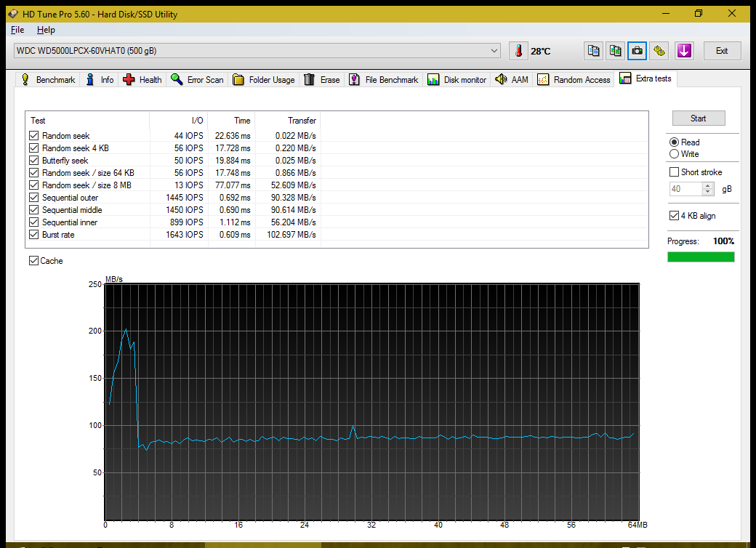Uncheck the Random seek 4 KB test
Screen dimensions: 756x548
pos(33,148)
